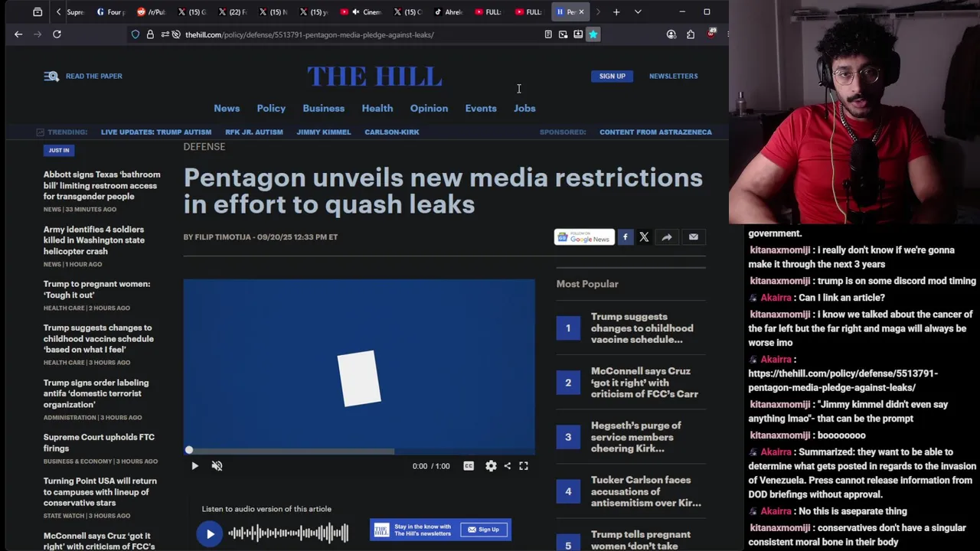Open the News menu
Screen dimensions: 980x551
(x=227, y=108)
